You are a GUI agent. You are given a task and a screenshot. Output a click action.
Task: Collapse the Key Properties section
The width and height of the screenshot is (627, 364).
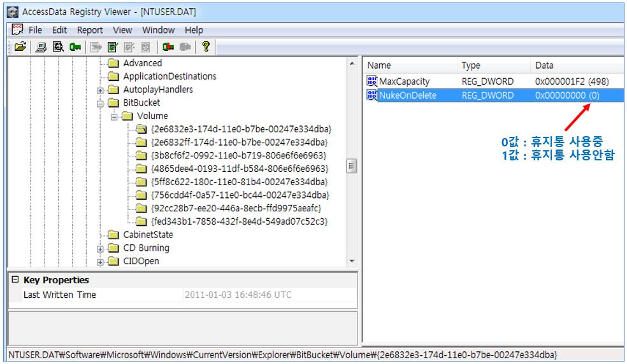click(15, 279)
